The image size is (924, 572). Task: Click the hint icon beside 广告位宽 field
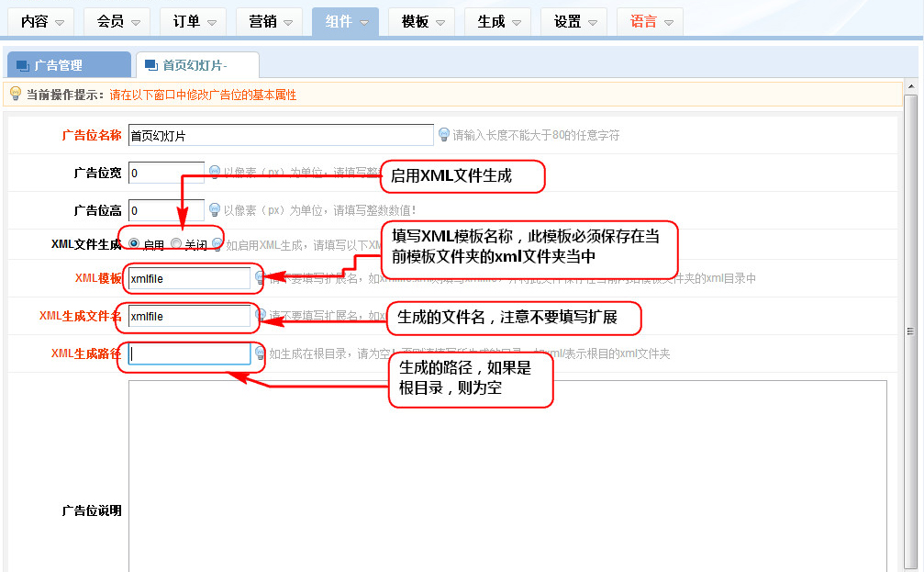[x=215, y=172]
